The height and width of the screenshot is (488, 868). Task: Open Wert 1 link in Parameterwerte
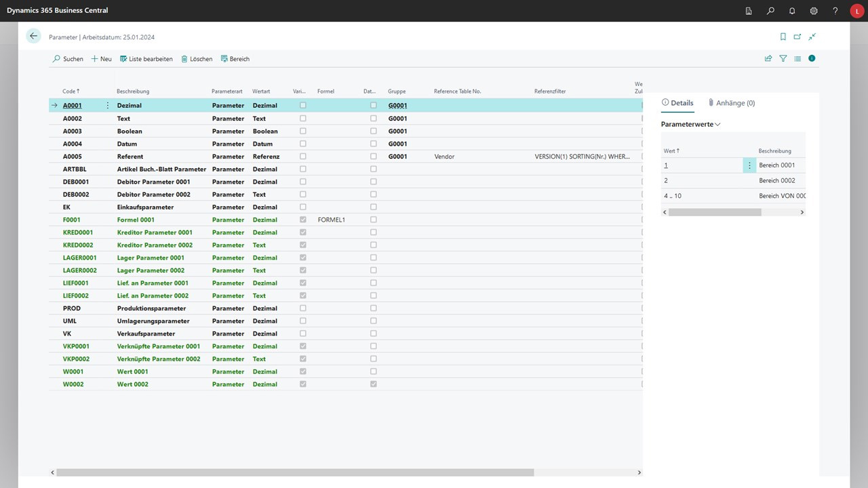coord(666,165)
